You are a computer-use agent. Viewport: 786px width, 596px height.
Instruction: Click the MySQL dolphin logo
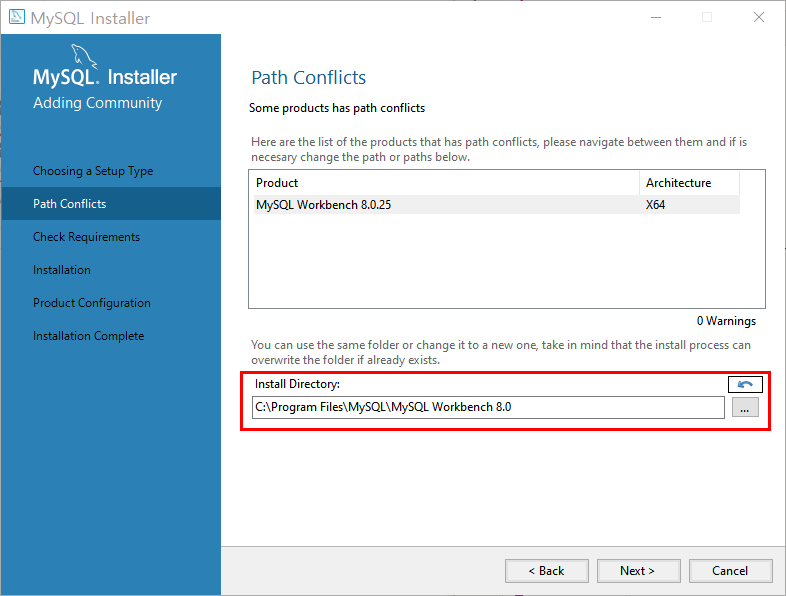click(84, 56)
